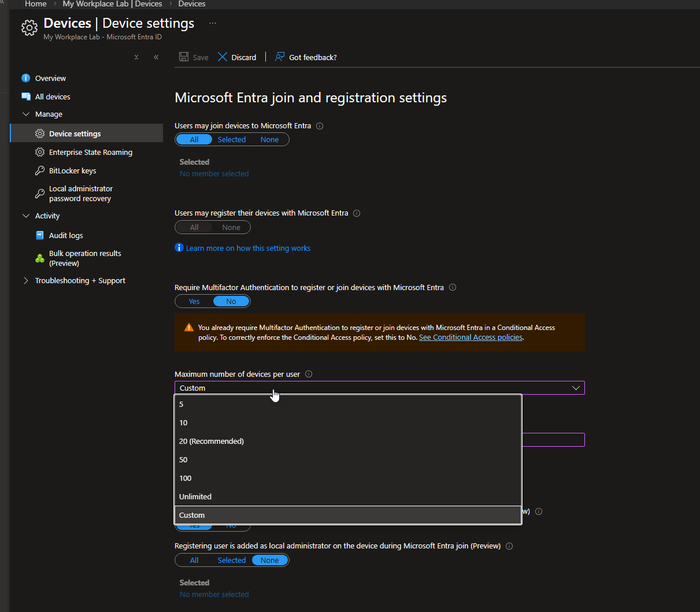Click info icon beside Maximum number of devices
This screenshot has height=612, width=700.
[x=309, y=374]
